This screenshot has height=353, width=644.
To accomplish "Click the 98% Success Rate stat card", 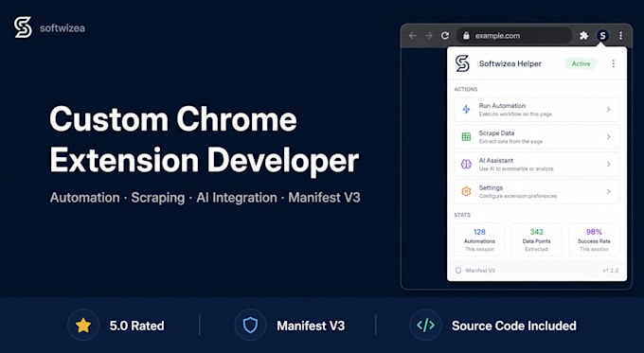I will click(x=594, y=239).
